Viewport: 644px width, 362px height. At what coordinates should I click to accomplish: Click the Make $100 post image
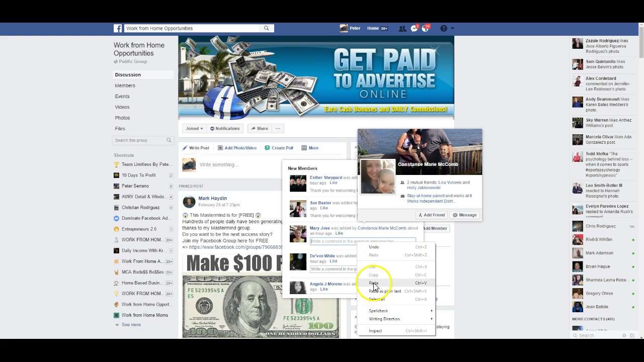[261, 296]
